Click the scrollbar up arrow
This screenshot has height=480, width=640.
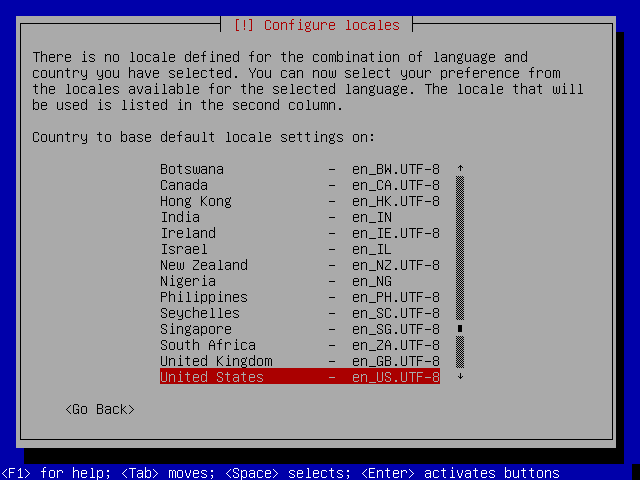point(460,169)
